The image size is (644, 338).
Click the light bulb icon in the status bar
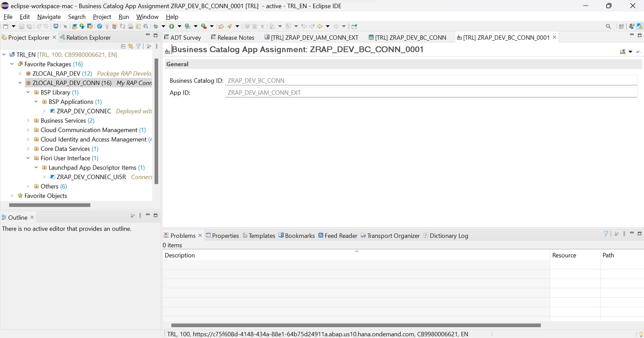[x=641, y=334]
